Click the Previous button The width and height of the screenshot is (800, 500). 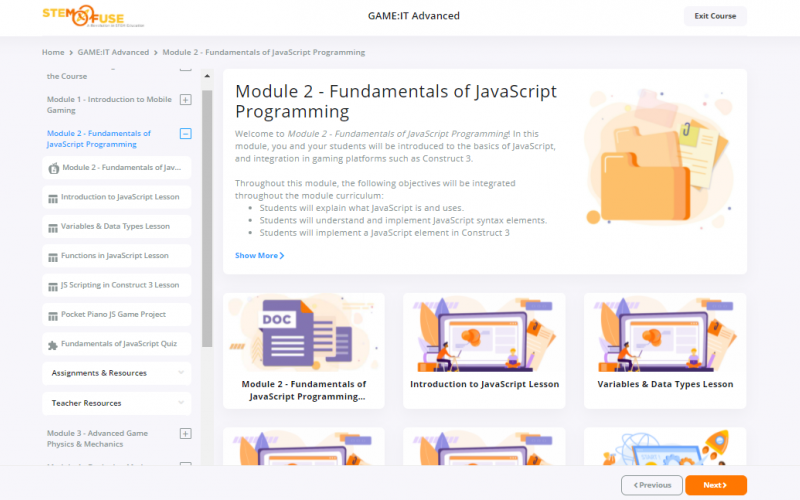[652, 485]
